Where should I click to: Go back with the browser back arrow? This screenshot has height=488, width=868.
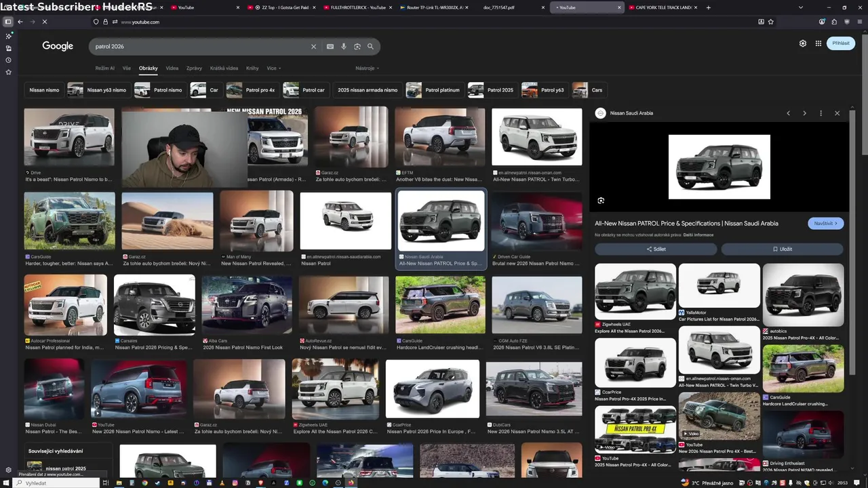pos(20,22)
